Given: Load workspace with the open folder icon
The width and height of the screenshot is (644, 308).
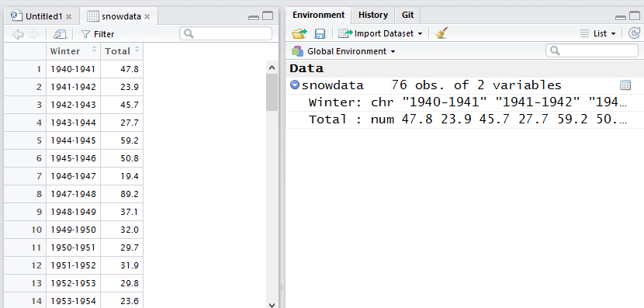Looking at the screenshot, I should tap(299, 33).
